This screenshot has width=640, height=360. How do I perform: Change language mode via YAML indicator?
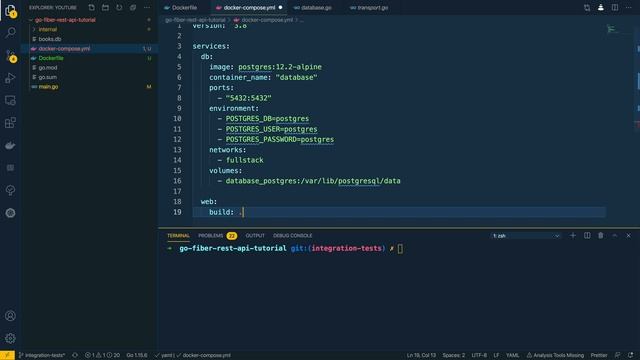513,355
